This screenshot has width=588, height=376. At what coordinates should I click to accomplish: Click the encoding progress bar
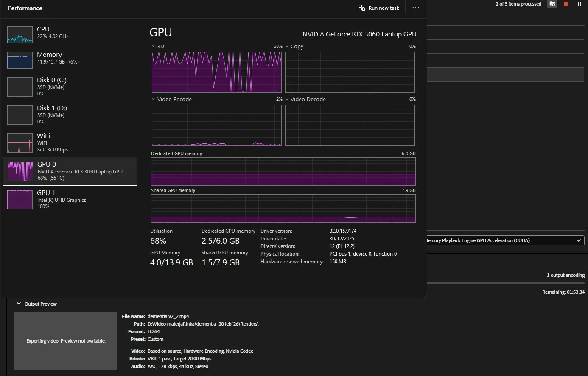[505, 283]
